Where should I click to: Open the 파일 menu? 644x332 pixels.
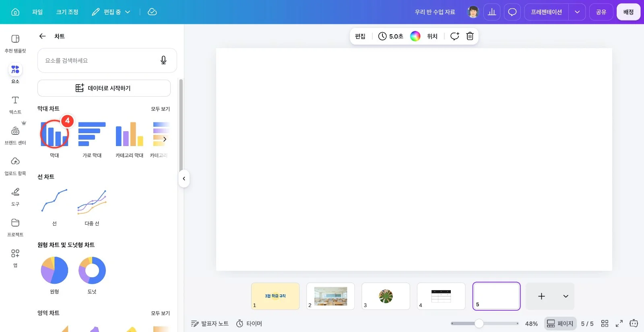click(37, 12)
